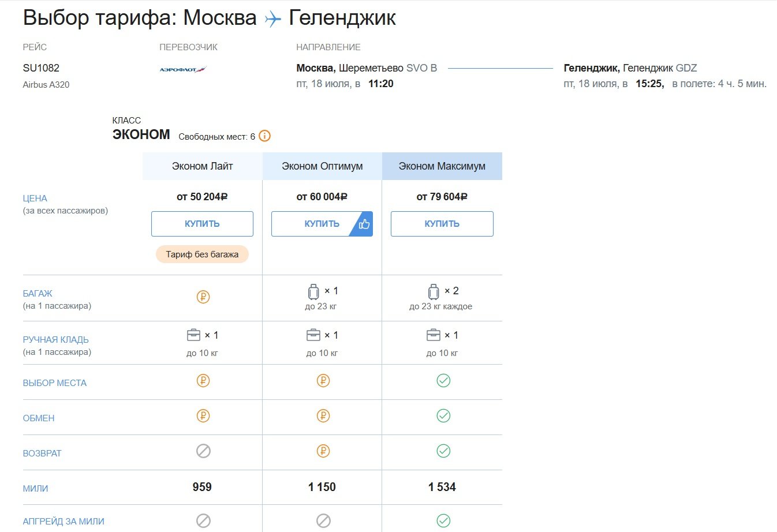The image size is (777, 532).
Task: Click the thumbs-up recommended icon
Action: (x=364, y=224)
